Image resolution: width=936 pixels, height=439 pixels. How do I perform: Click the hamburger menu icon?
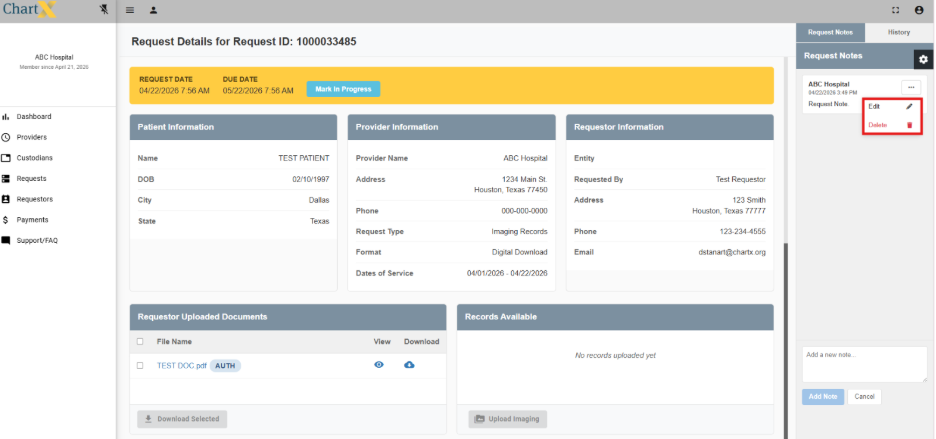tap(130, 10)
